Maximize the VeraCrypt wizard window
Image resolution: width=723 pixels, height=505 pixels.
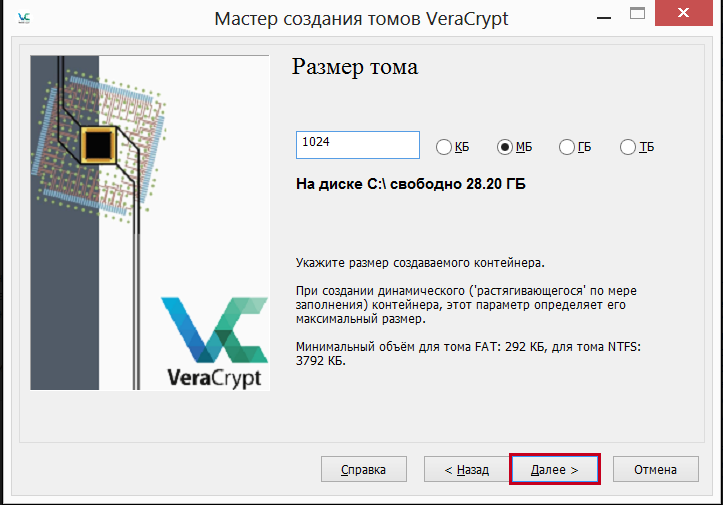point(637,14)
